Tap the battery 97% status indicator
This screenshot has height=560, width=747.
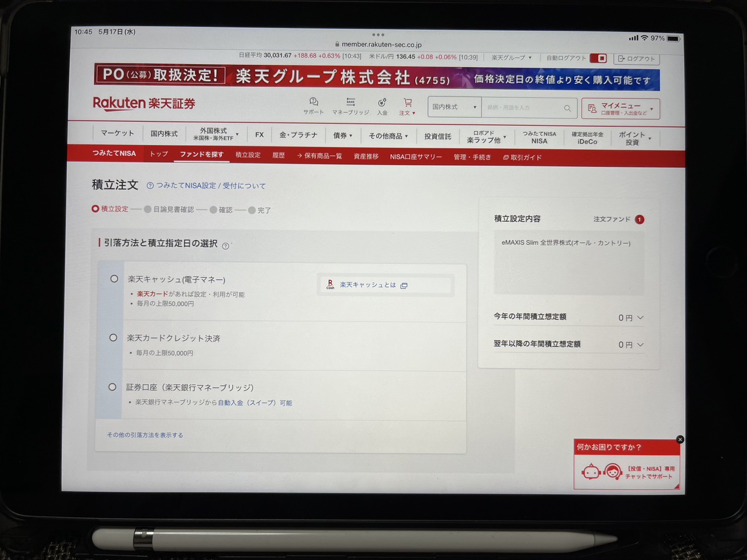click(x=665, y=38)
